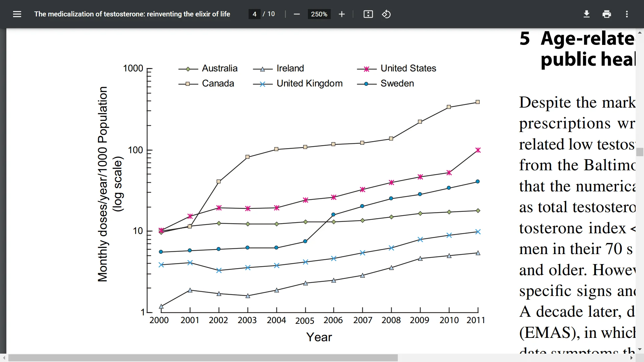Edit the current page number field

(x=255, y=14)
